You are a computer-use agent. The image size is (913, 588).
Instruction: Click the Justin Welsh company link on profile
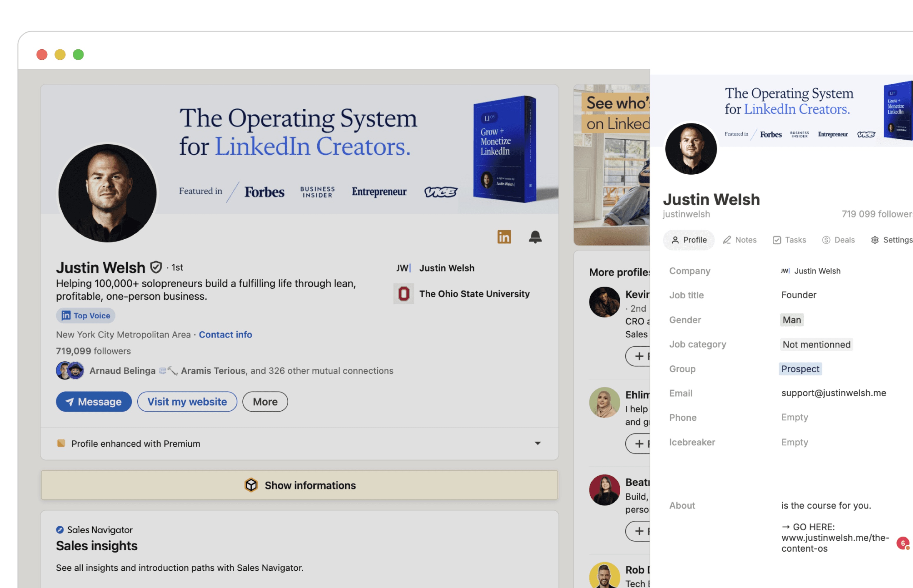(x=447, y=268)
